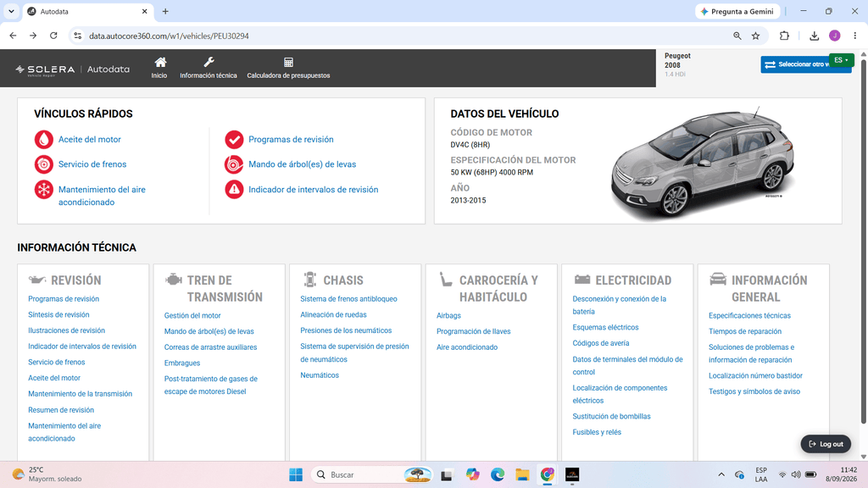
Task: Open Resumen de revisión link
Action: [x=61, y=410]
